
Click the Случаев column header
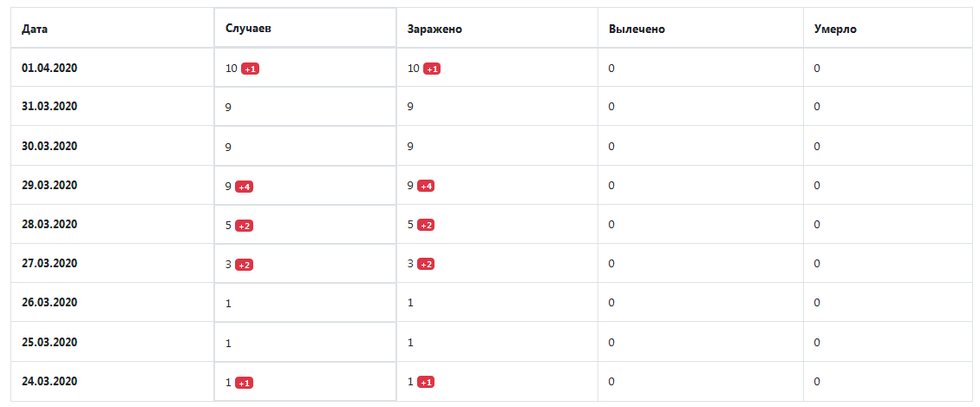tap(249, 29)
